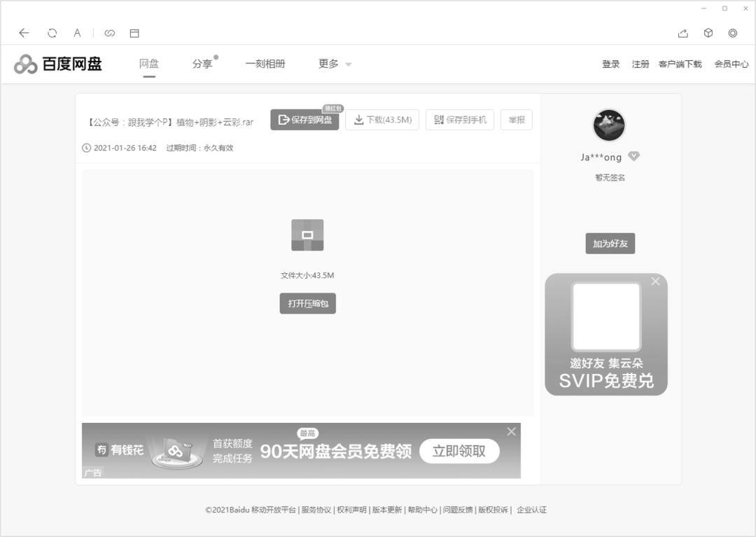Click the 保存到网盘 button
The image size is (756, 537).
[x=304, y=120]
